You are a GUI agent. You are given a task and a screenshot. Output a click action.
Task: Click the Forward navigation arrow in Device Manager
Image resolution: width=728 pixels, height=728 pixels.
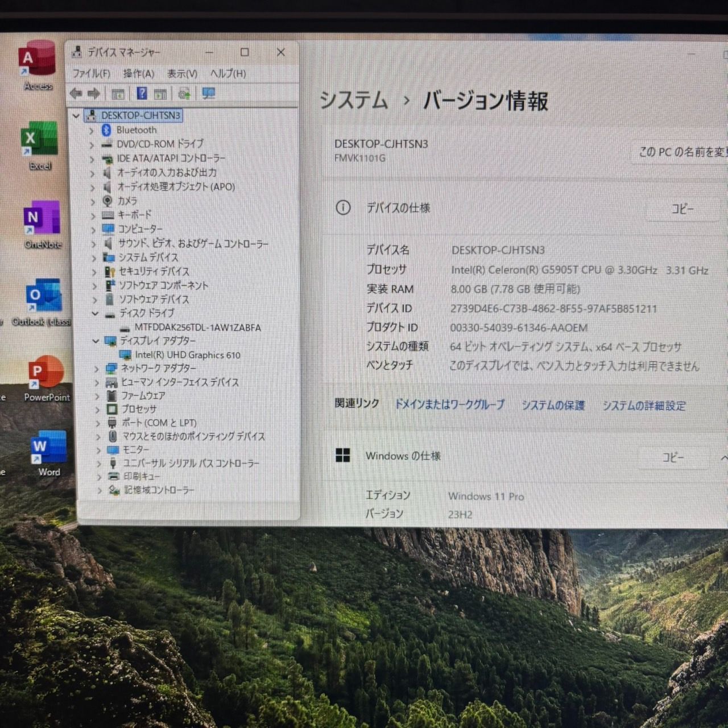(x=94, y=93)
